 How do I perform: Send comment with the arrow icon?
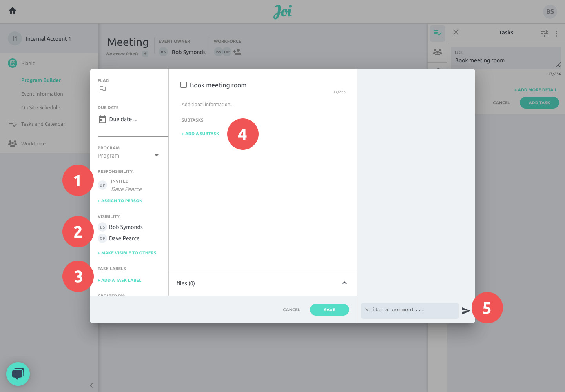coord(466,311)
